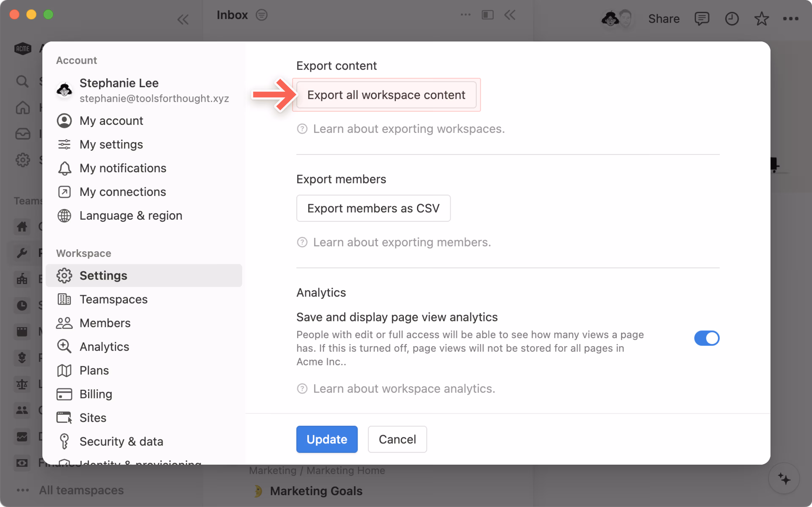This screenshot has width=812, height=507.
Task: Click the Members people icon
Action: click(x=64, y=323)
